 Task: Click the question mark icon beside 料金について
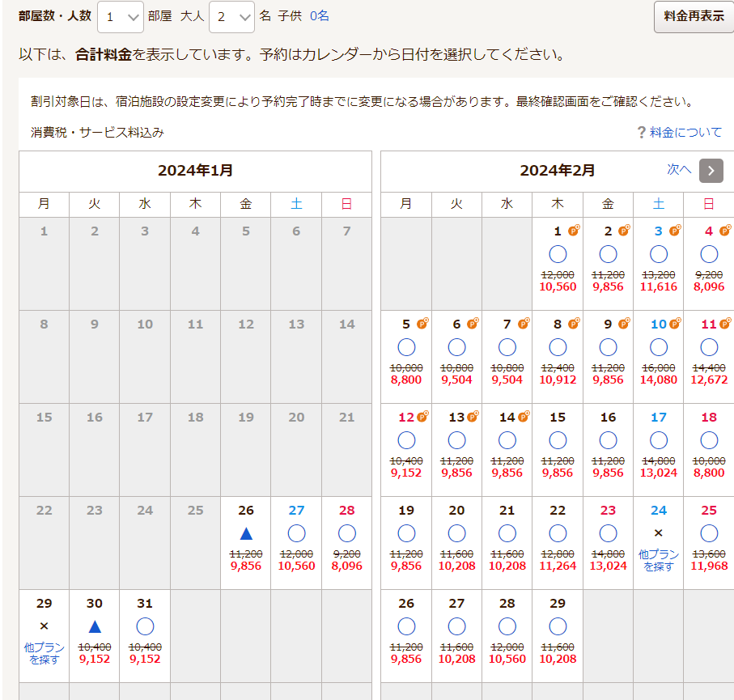(x=641, y=133)
